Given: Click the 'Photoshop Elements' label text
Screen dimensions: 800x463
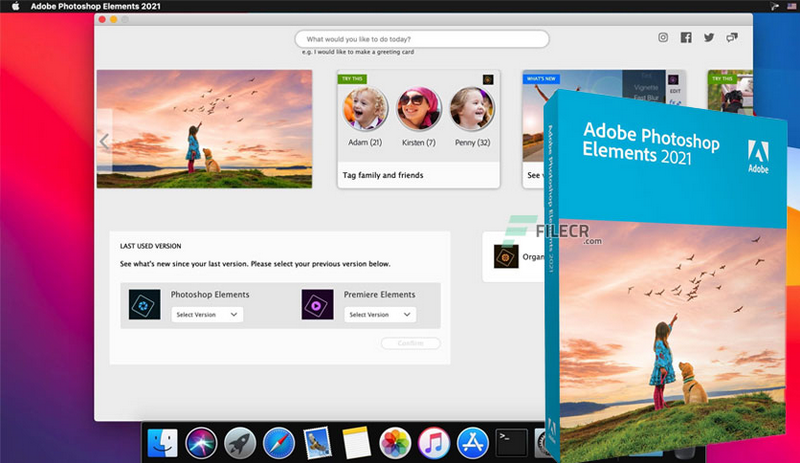Looking at the screenshot, I should tap(210, 295).
